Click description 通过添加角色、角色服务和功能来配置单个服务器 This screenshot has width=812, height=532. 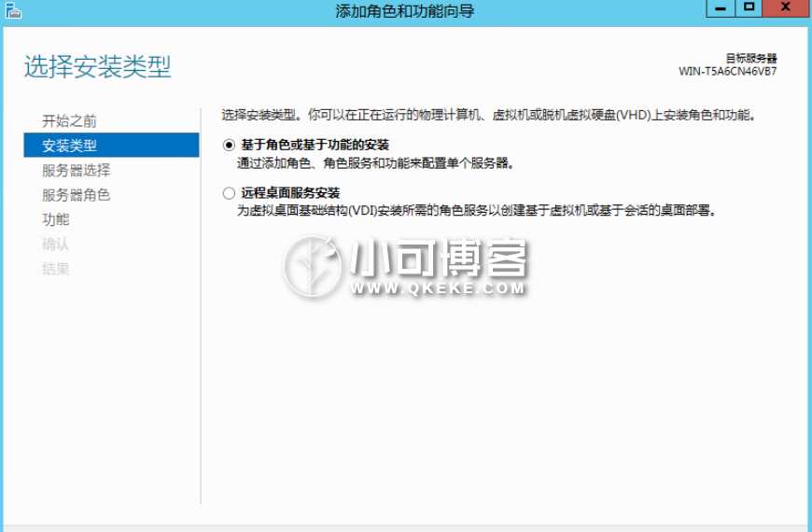pos(375,163)
